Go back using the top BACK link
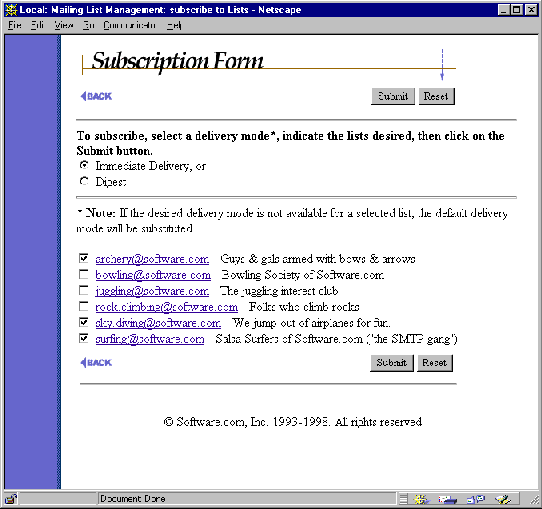 (x=96, y=96)
